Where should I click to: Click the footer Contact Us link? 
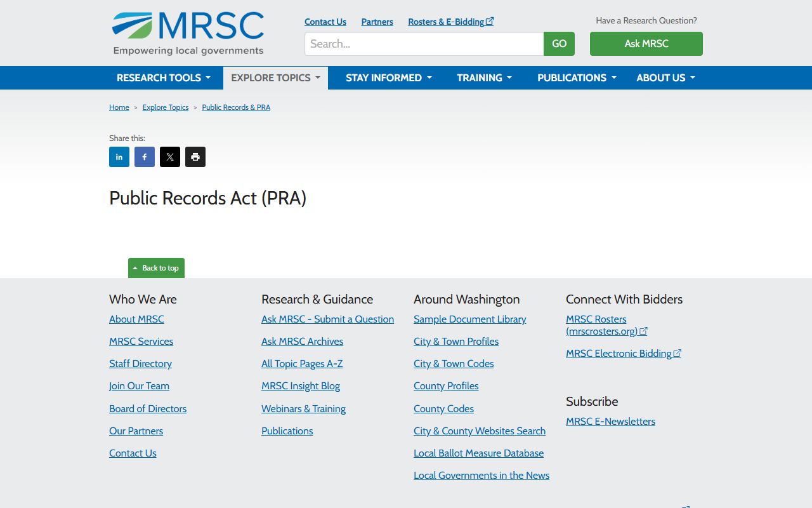pyautogui.click(x=133, y=453)
